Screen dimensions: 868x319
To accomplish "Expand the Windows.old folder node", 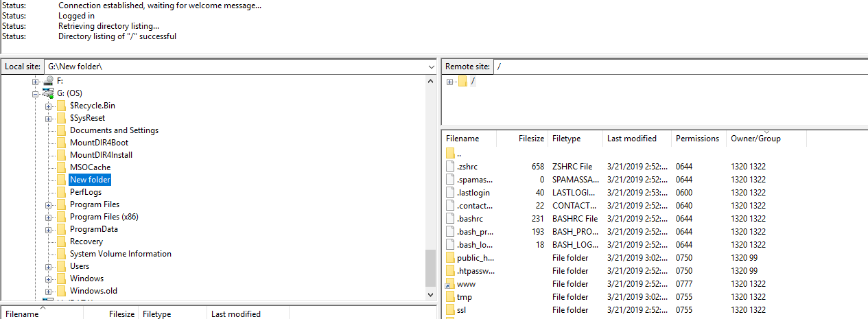I will 48,291.
